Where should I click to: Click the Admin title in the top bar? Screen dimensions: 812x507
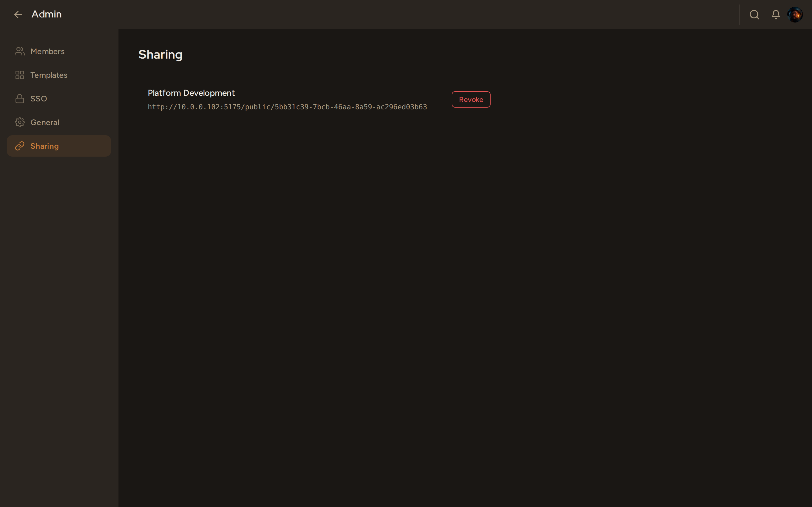(46, 14)
